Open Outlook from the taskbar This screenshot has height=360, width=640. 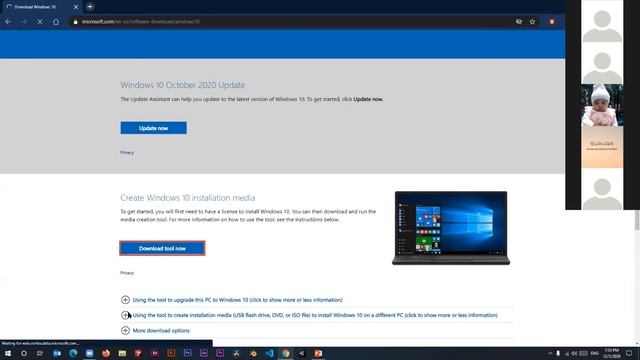click(x=57, y=353)
